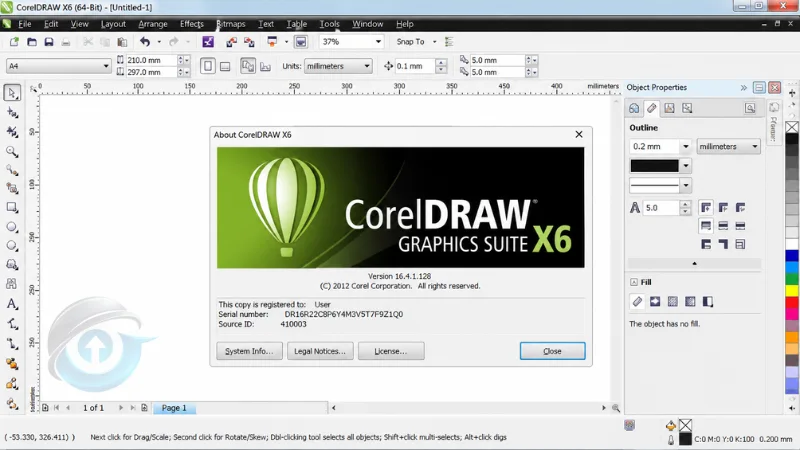
Task: Open the zoom level 37% dropdown
Action: click(378, 42)
